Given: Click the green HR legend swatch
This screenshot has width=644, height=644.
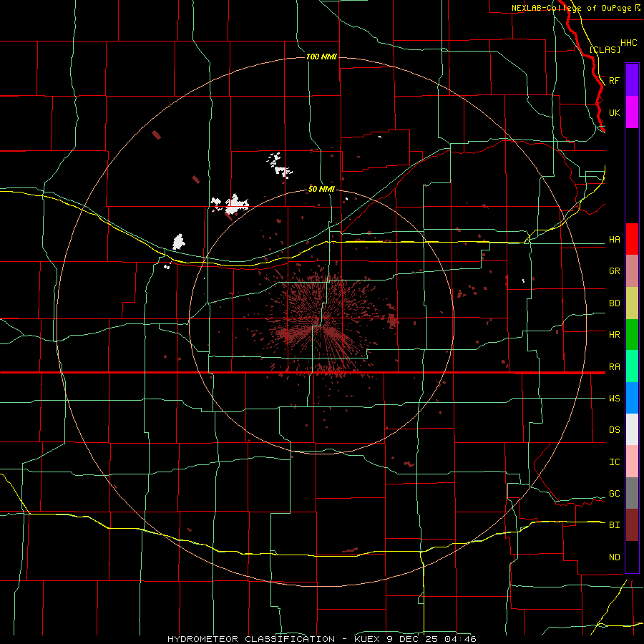Looking at the screenshot, I should pos(632,334).
